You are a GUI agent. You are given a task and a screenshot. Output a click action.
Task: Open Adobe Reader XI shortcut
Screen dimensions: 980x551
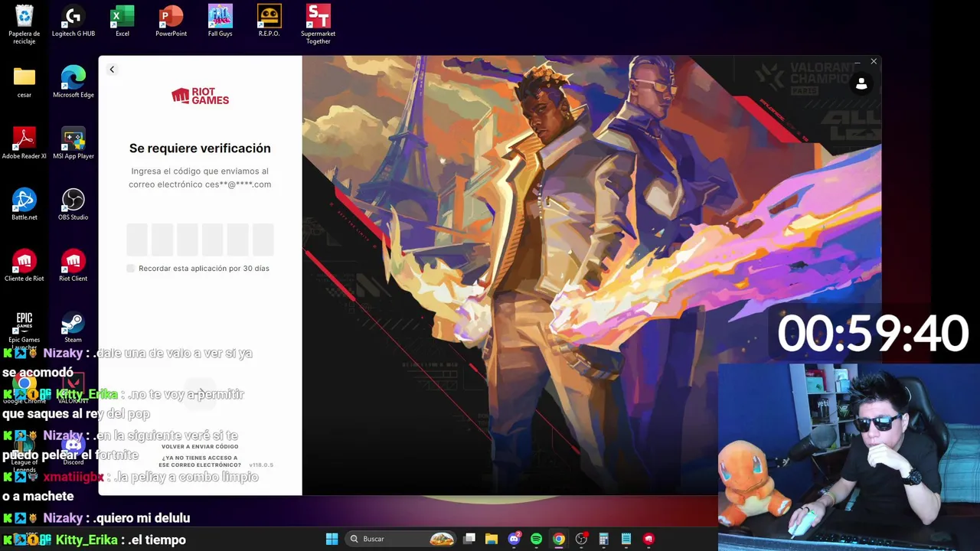click(x=24, y=144)
